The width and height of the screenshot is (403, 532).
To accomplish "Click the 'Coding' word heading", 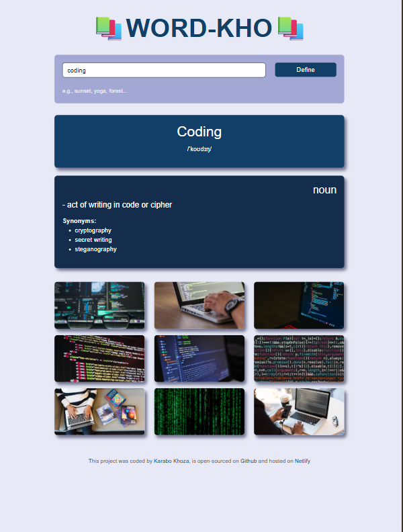I will pos(199,132).
